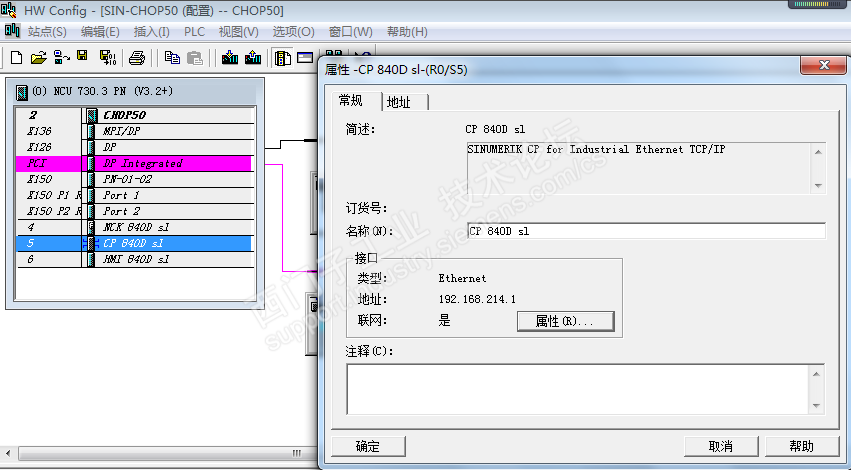Click the HW Config icon beside 站点 menu
This screenshot has height=470, width=851.
click(x=12, y=31)
